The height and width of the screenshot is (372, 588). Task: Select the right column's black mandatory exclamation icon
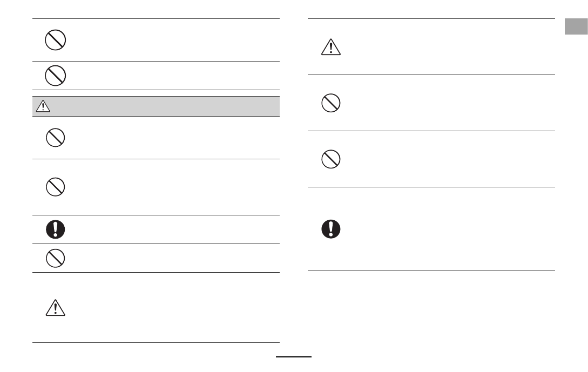point(331,229)
